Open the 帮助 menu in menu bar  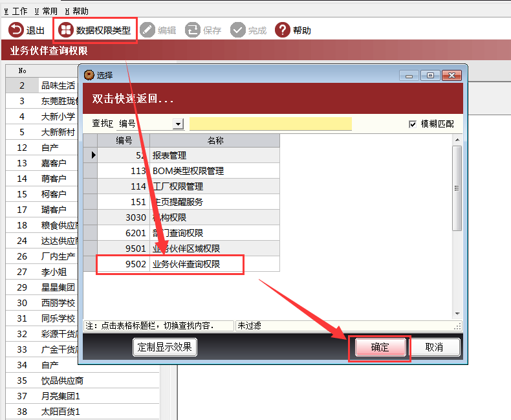coord(76,11)
